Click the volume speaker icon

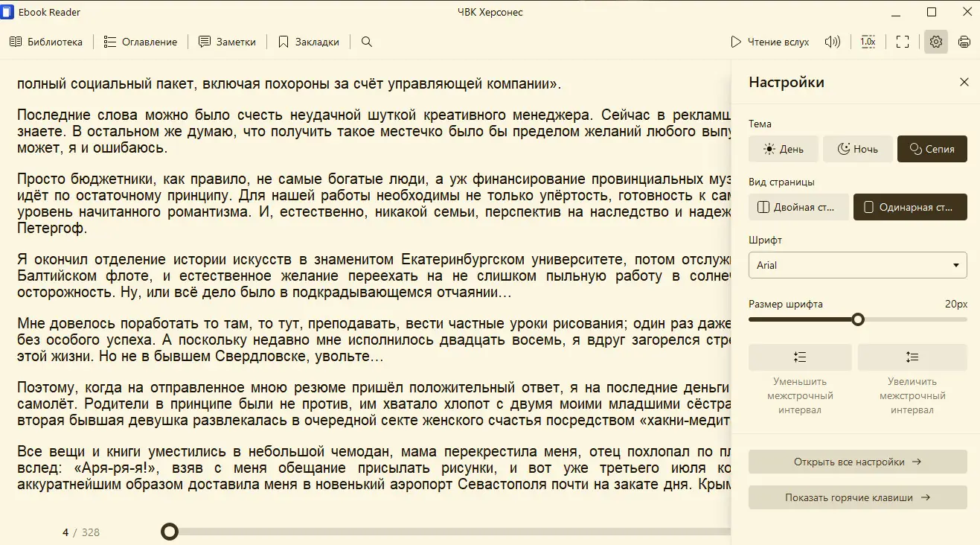click(x=833, y=42)
